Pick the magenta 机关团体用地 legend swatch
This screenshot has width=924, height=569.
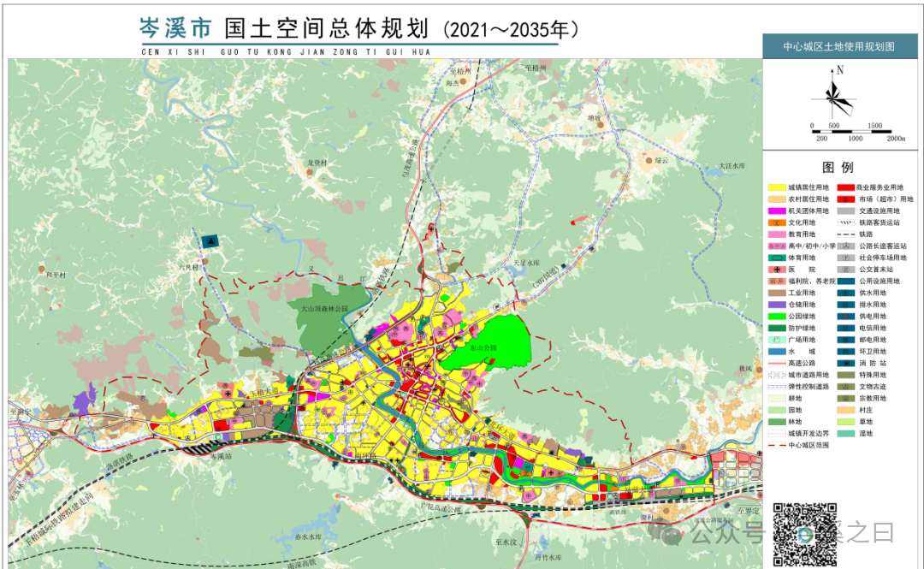point(777,211)
